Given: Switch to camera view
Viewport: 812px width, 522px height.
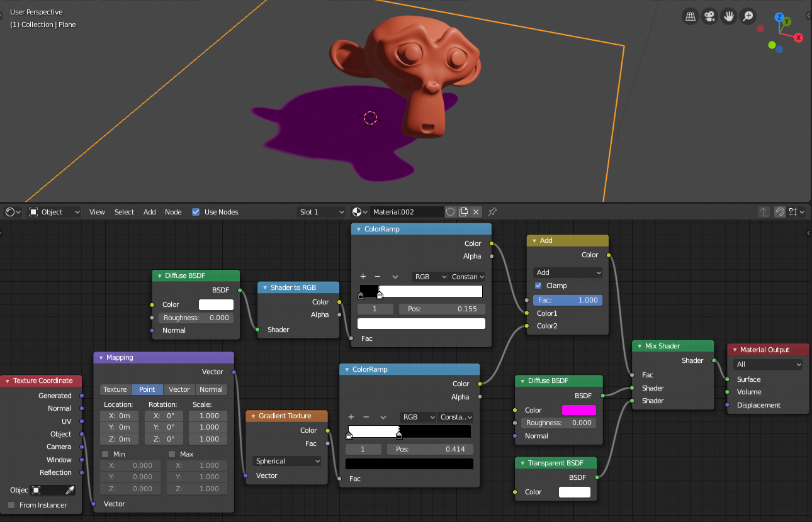Looking at the screenshot, I should (709, 16).
